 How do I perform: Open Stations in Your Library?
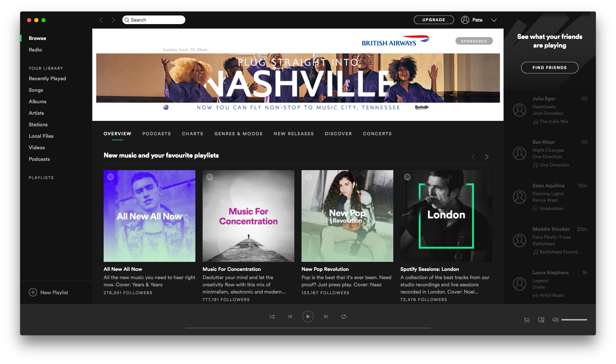[38, 124]
